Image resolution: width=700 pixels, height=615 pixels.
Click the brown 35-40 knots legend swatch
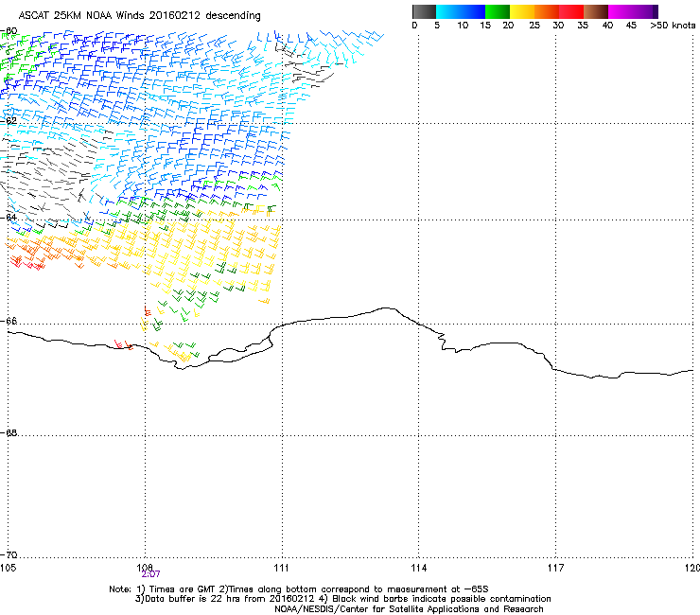coord(596,11)
